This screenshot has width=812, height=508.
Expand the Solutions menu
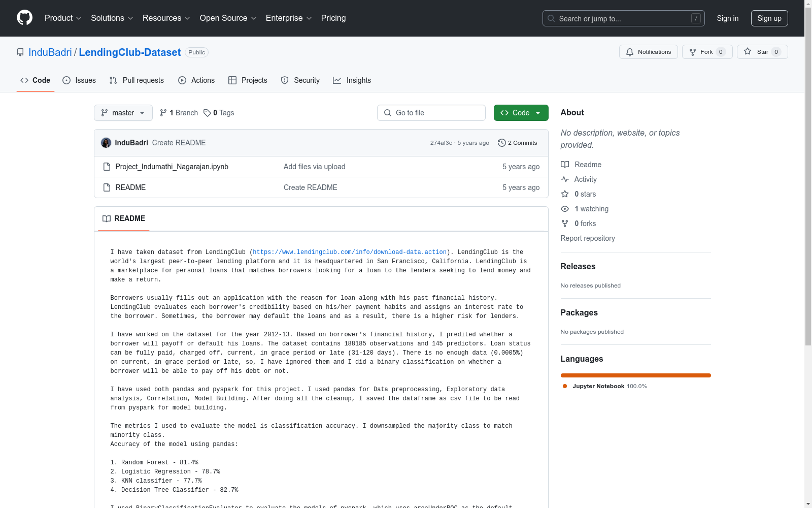tap(112, 18)
